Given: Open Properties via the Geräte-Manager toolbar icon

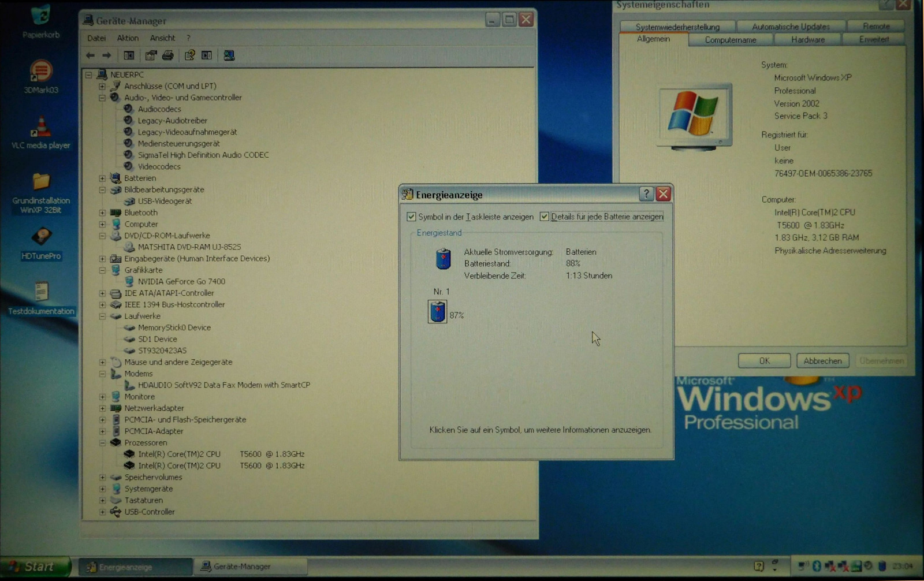Looking at the screenshot, I should click(x=151, y=55).
